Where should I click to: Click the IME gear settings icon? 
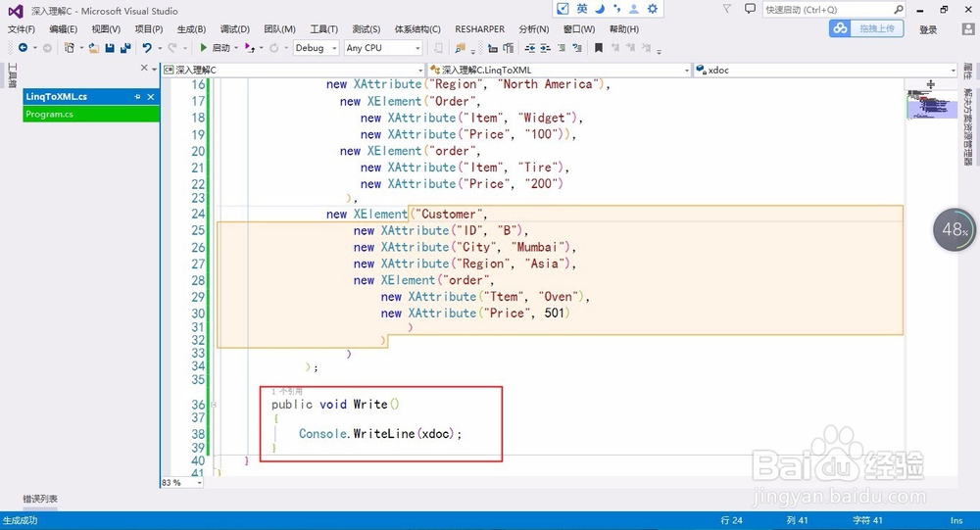pos(653,8)
